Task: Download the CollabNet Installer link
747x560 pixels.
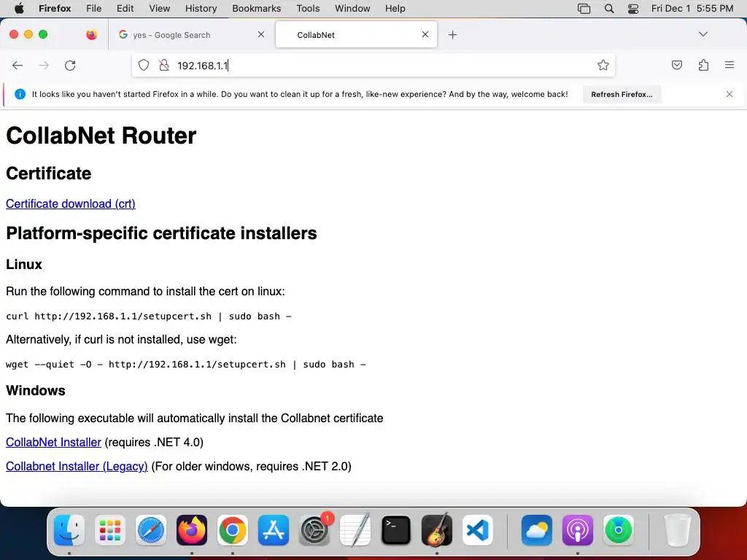Action: (53, 443)
